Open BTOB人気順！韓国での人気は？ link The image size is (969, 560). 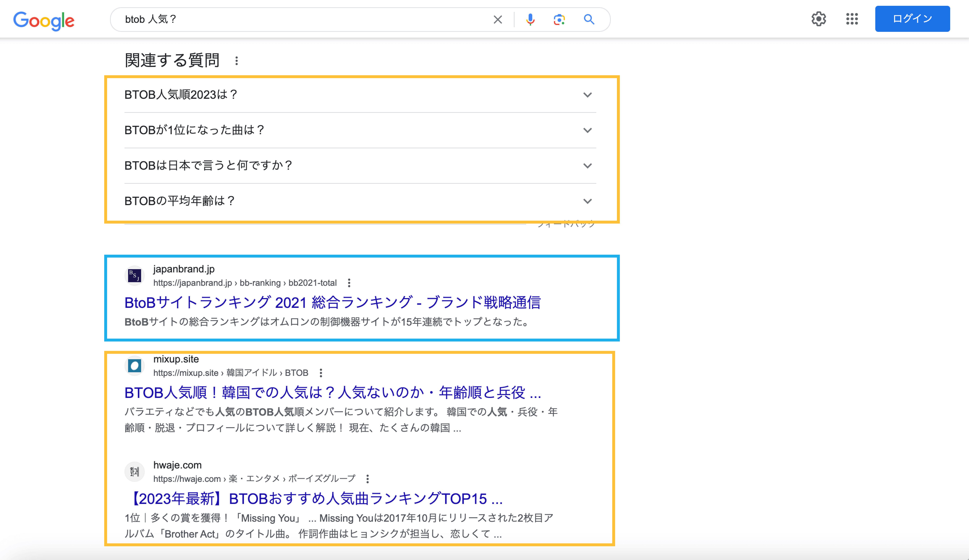click(x=333, y=393)
